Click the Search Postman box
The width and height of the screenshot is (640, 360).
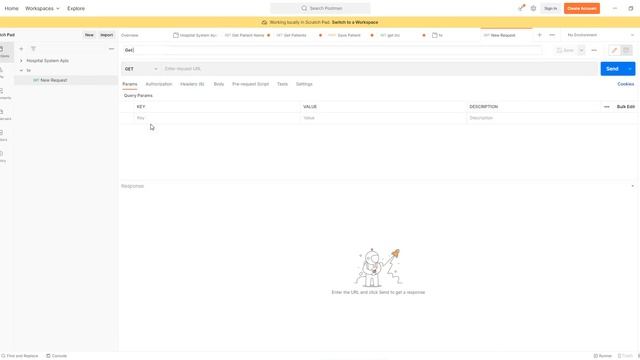pyautogui.click(x=320, y=8)
